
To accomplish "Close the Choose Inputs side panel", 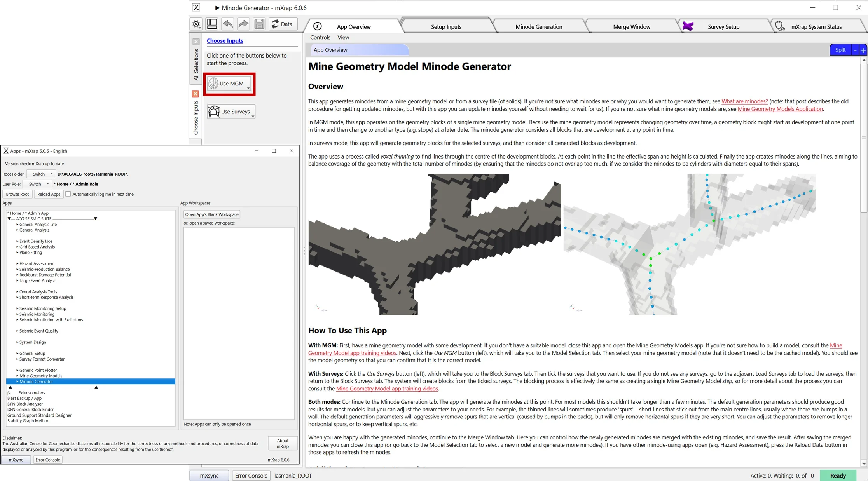I will pos(196,94).
